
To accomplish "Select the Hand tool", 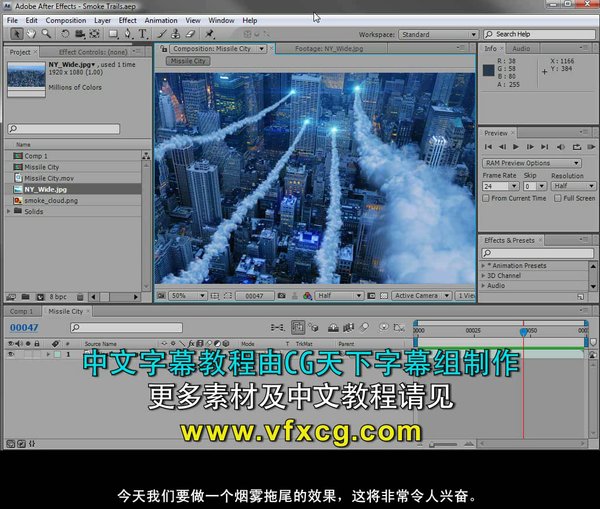I will (31, 34).
